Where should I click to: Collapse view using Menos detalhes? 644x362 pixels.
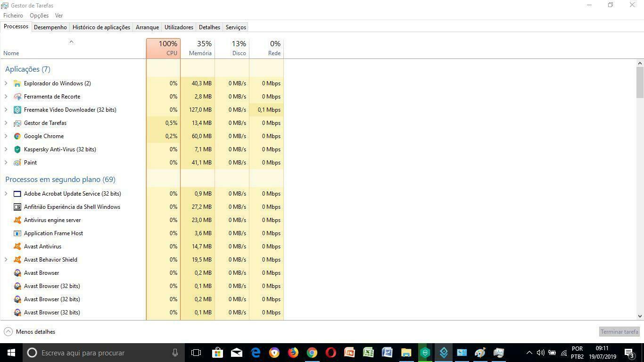[x=30, y=332]
